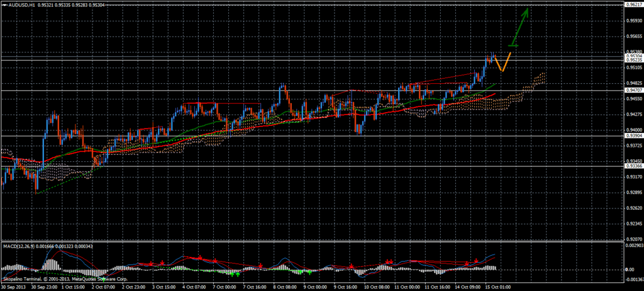Click the 0.92345 price axis value
The width and height of the screenshot is (644, 291).
click(635, 224)
